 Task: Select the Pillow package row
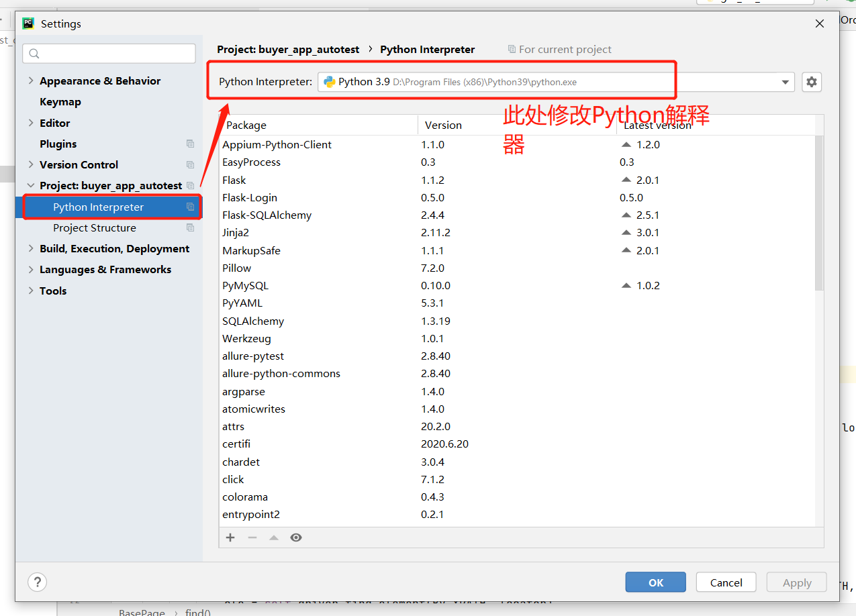[517, 268]
